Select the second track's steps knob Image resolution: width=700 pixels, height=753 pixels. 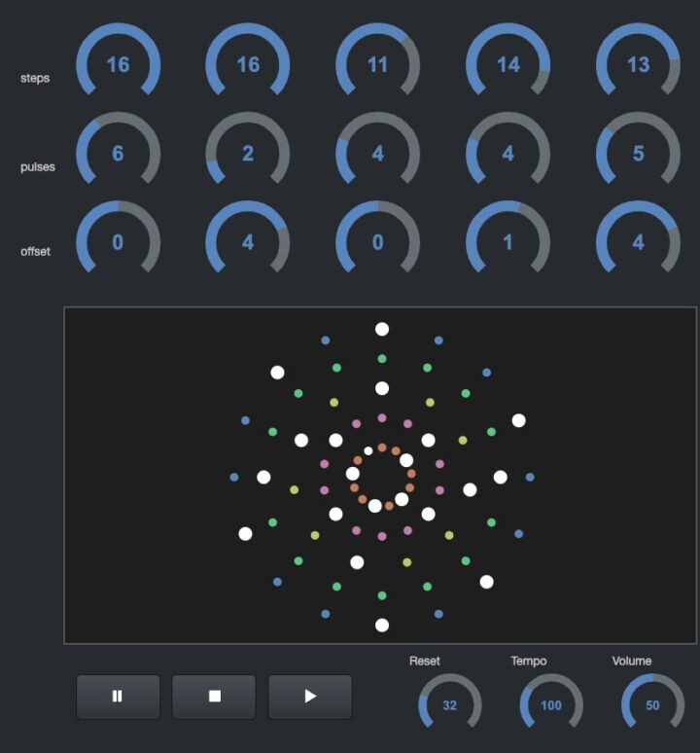click(248, 65)
